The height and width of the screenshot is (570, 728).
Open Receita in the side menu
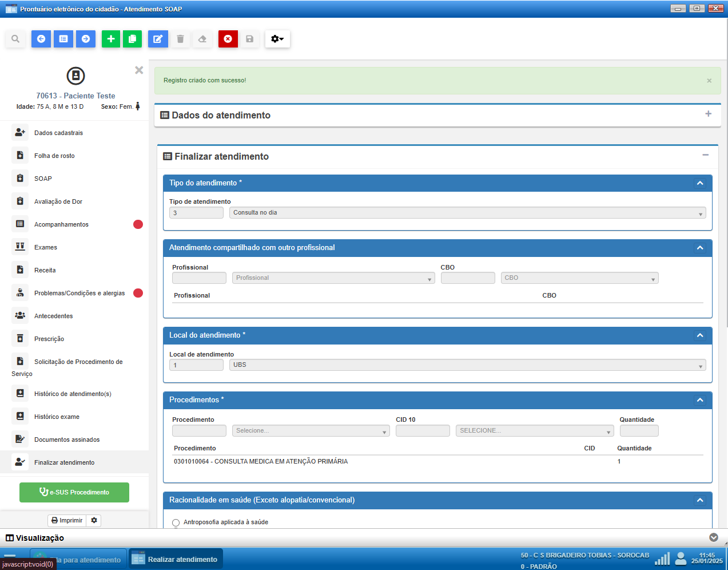pos(45,270)
